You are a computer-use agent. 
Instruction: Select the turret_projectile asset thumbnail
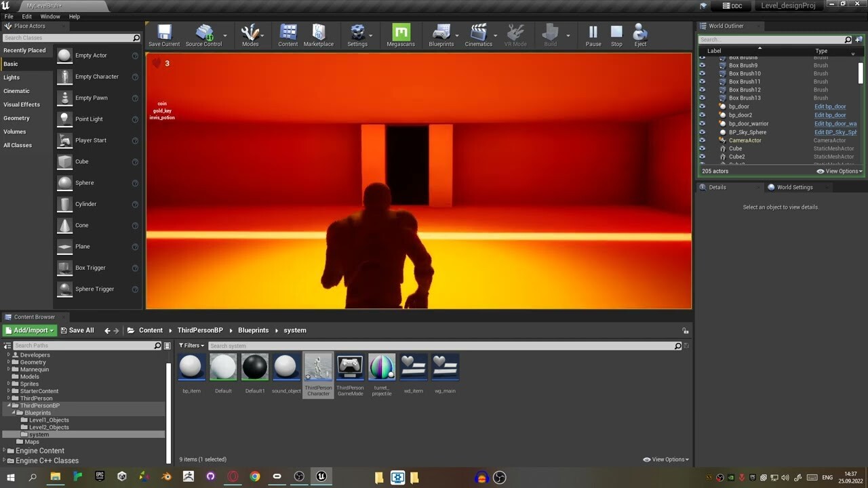tap(382, 367)
